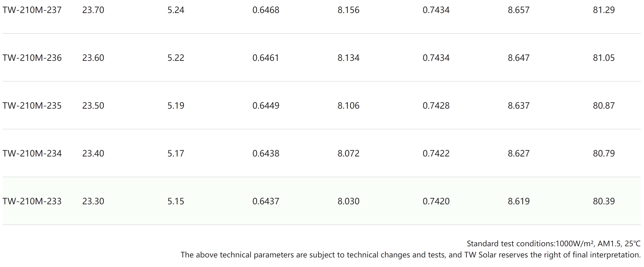Click the 80.39 value in last row
644x267 pixels.
pyautogui.click(x=604, y=201)
